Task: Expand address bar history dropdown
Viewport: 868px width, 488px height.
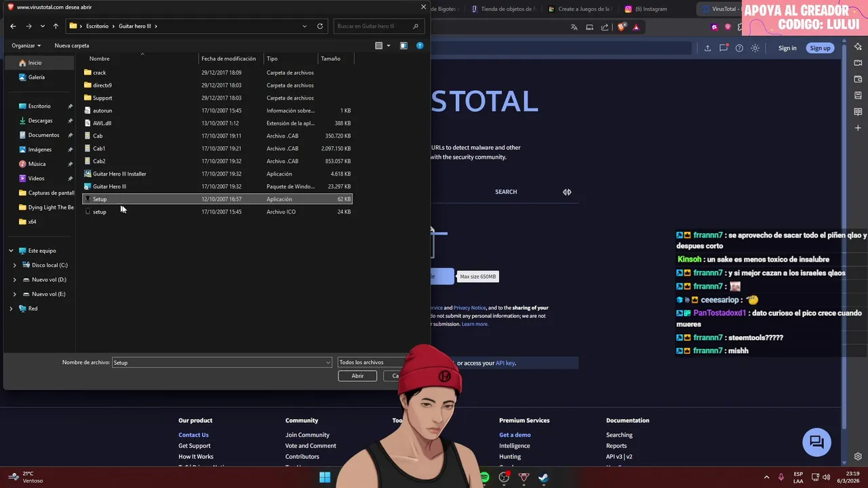Action: coord(304,26)
